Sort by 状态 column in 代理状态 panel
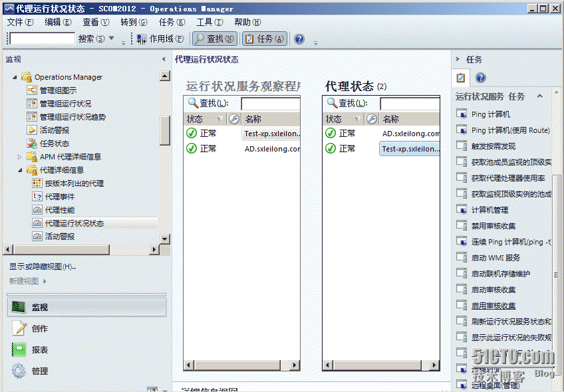 pyautogui.click(x=343, y=119)
